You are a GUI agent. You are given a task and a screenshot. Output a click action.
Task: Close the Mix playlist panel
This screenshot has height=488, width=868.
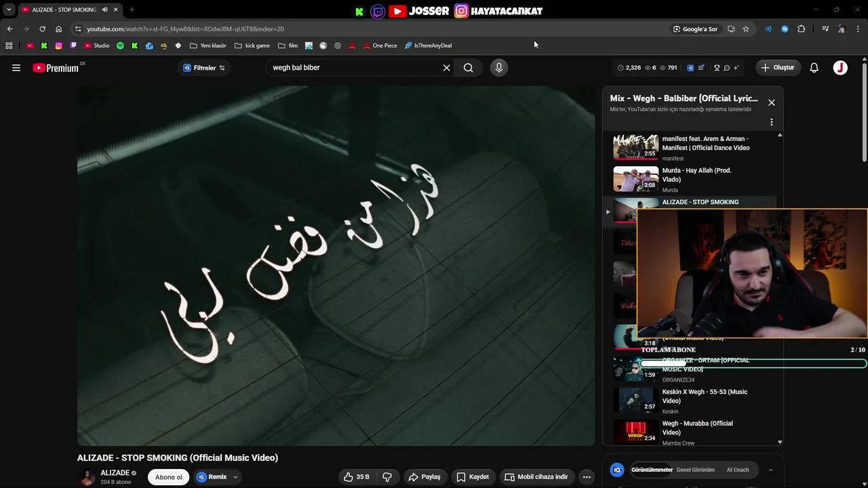[x=771, y=102]
